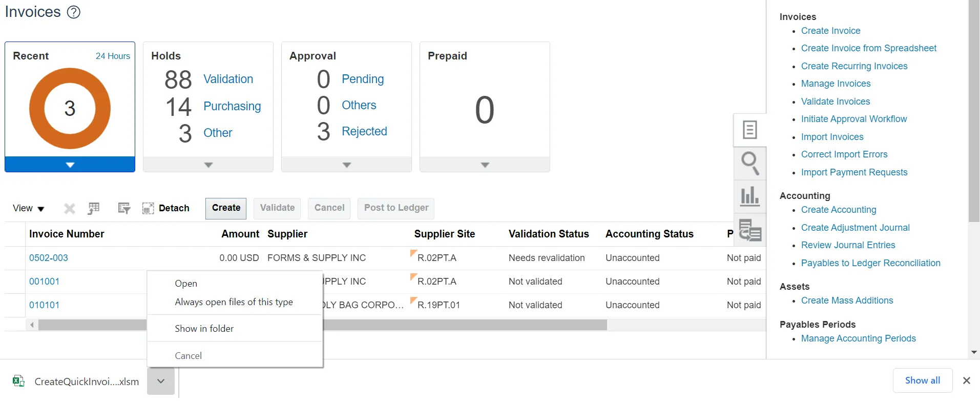Click the horizontal scrollbar under the invoice table
Image resolution: width=980 pixels, height=401 pixels.
(461, 325)
